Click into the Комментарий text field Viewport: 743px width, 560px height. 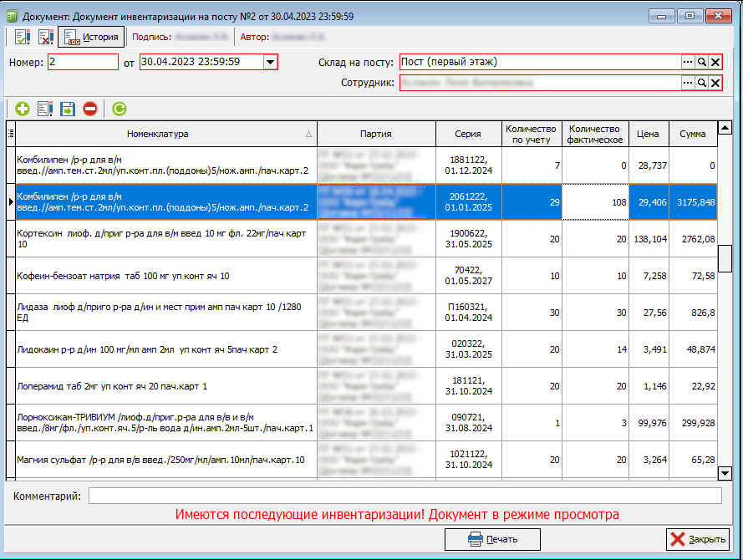pos(405,496)
